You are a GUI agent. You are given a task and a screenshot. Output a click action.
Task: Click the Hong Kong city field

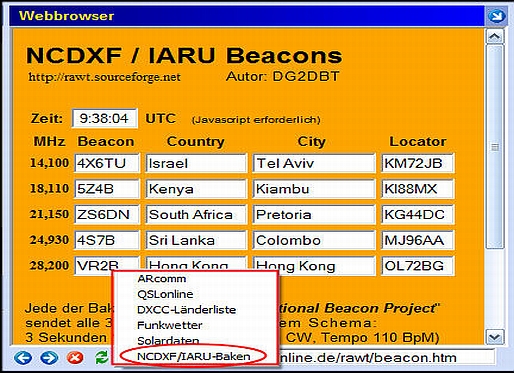click(314, 266)
